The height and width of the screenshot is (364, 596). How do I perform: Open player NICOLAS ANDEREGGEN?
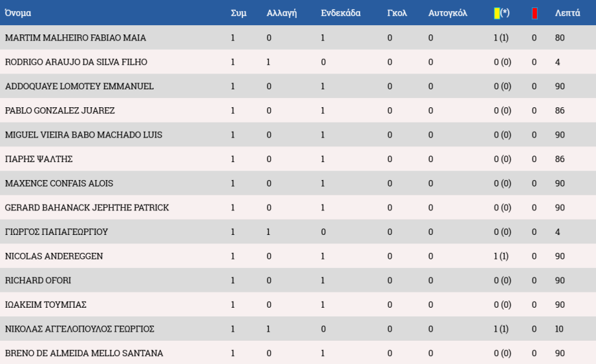click(54, 256)
